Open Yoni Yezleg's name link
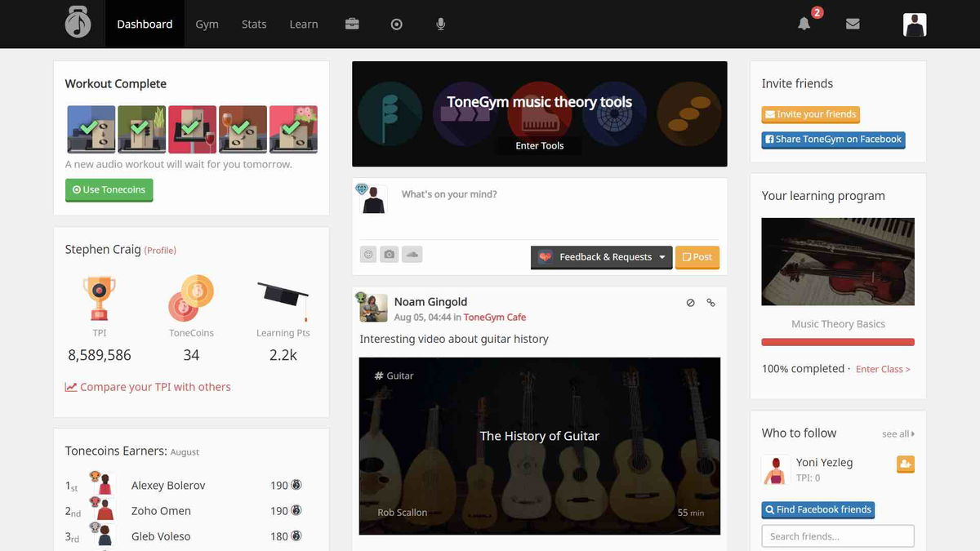 click(x=824, y=462)
